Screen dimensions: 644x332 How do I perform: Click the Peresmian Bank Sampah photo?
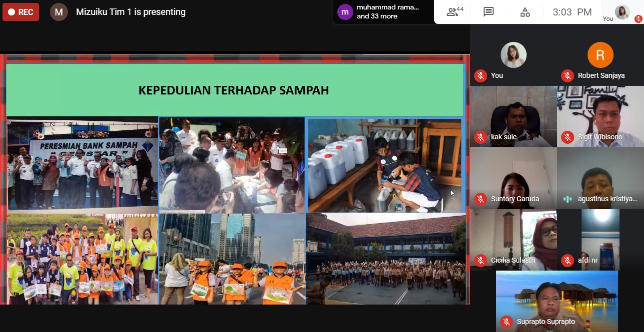coord(82,164)
